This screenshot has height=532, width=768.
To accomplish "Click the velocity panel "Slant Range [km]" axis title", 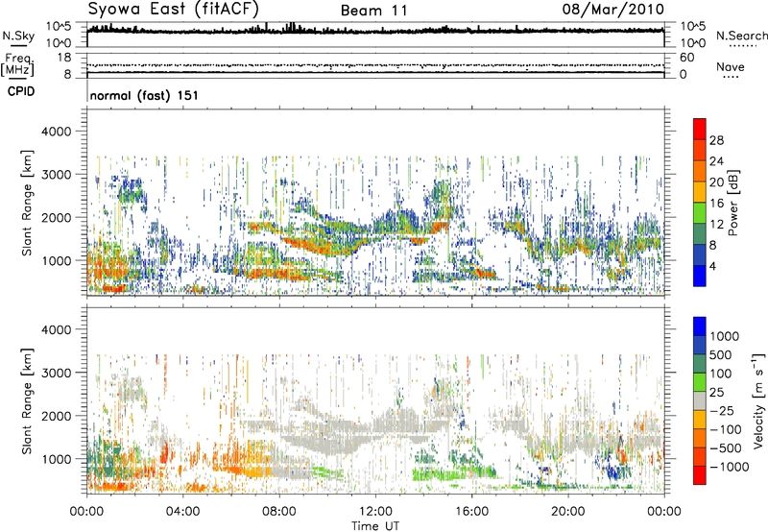I will (x=27, y=401).
